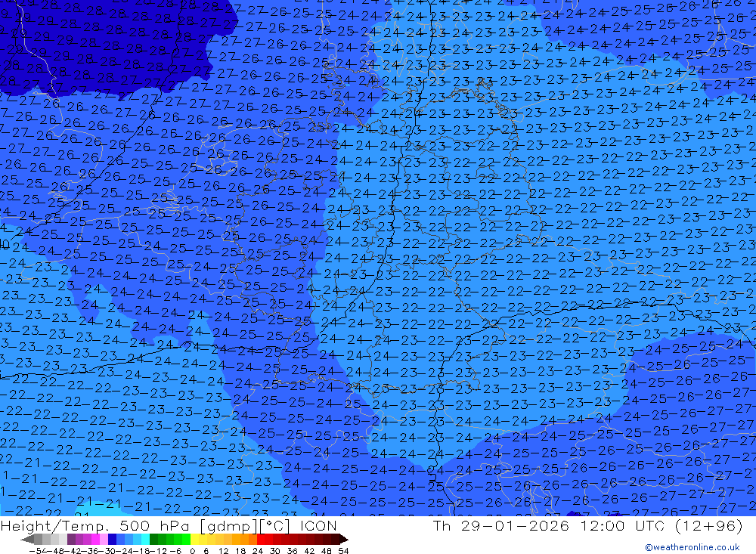Click the legend label 36
The width and height of the screenshot is (756, 554).
coord(292,551)
